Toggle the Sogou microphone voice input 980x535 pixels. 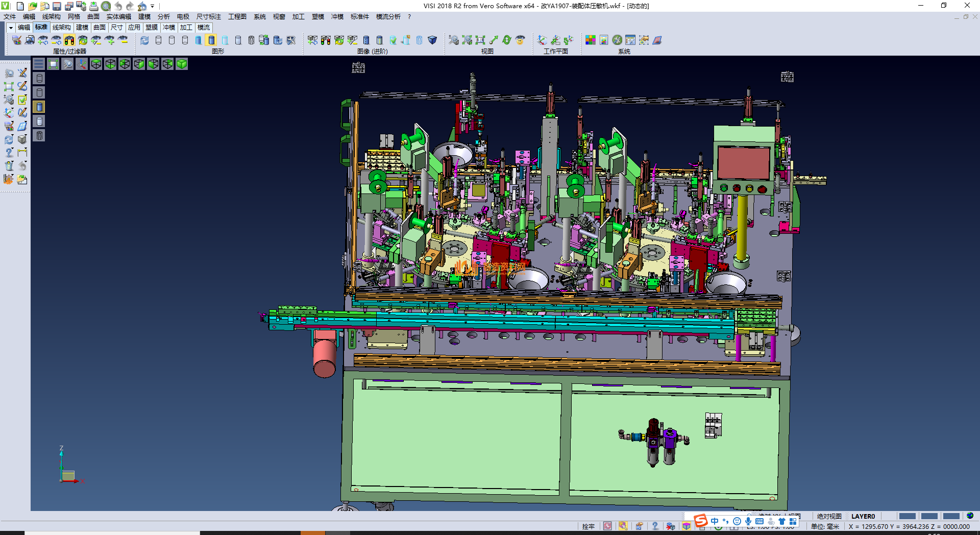[x=748, y=521]
